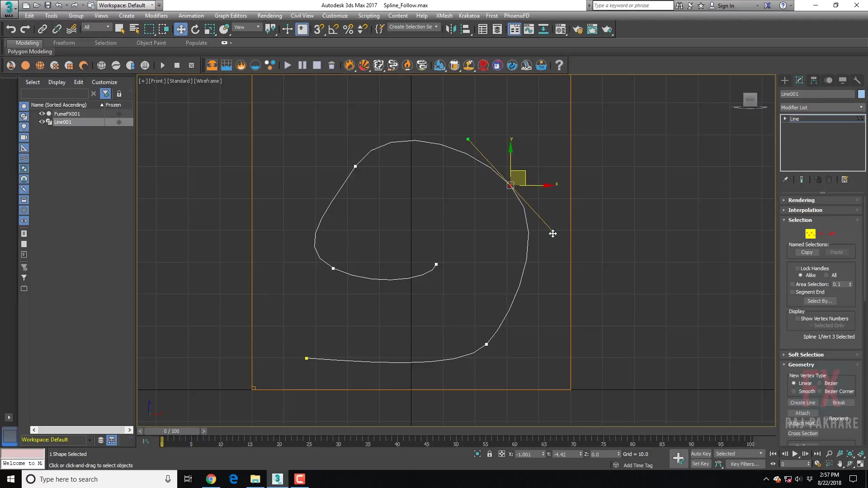Expand the Rendering rollout

tap(801, 200)
